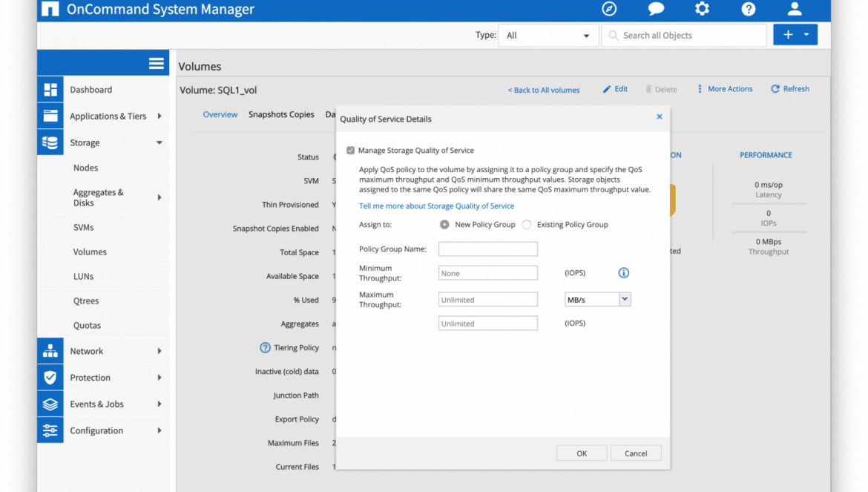Image resolution: width=868 pixels, height=492 pixels.
Task: Expand the Events & Jobs submenu arrow
Action: pyautogui.click(x=160, y=404)
